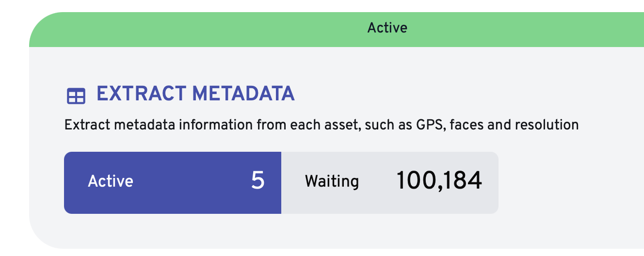
Task: Click Active text in the green header
Action: click(x=387, y=28)
